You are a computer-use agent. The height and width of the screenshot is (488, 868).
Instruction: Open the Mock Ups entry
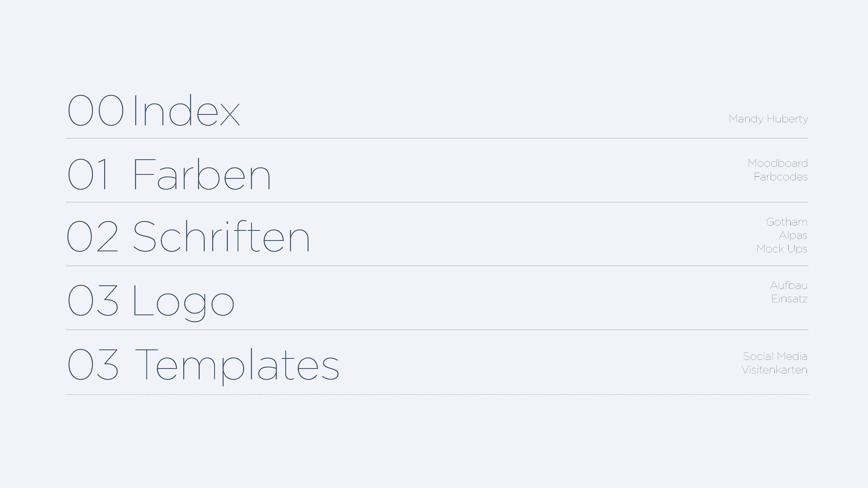pos(782,249)
